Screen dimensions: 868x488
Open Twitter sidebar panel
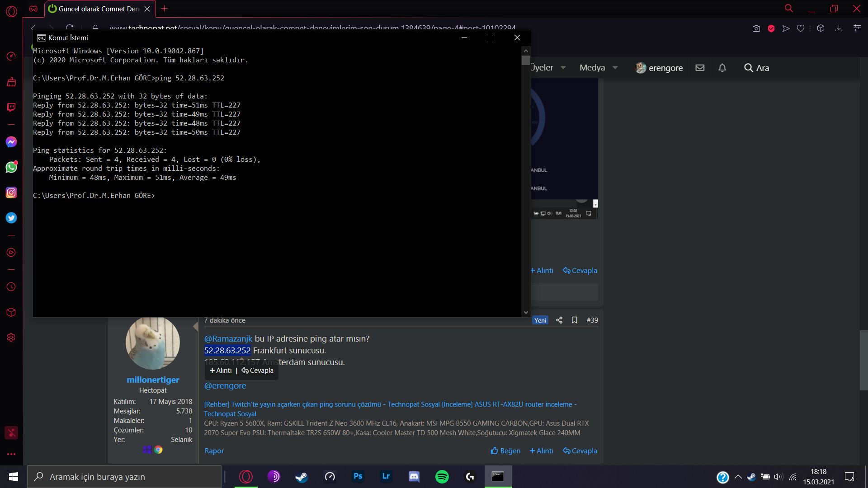point(11,218)
